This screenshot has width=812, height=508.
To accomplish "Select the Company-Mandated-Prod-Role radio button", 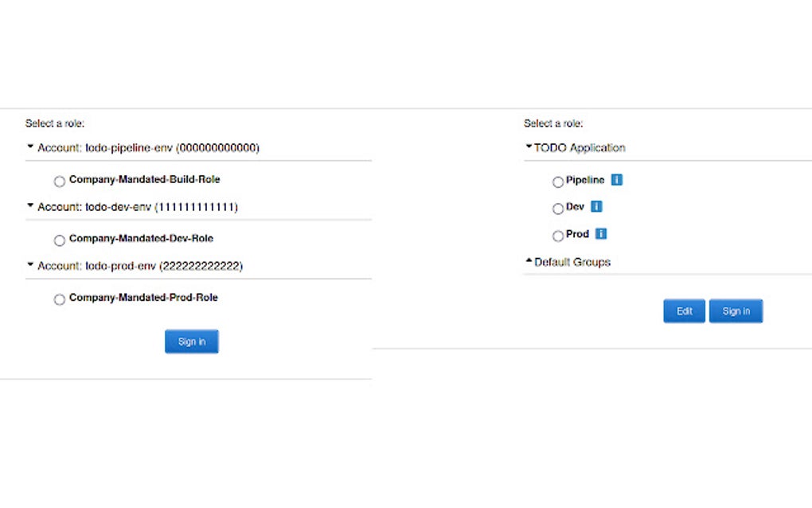I will pyautogui.click(x=59, y=299).
